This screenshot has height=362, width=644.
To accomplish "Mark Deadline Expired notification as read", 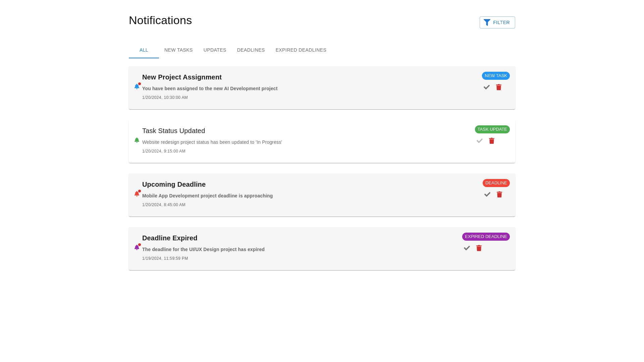I will (x=467, y=248).
